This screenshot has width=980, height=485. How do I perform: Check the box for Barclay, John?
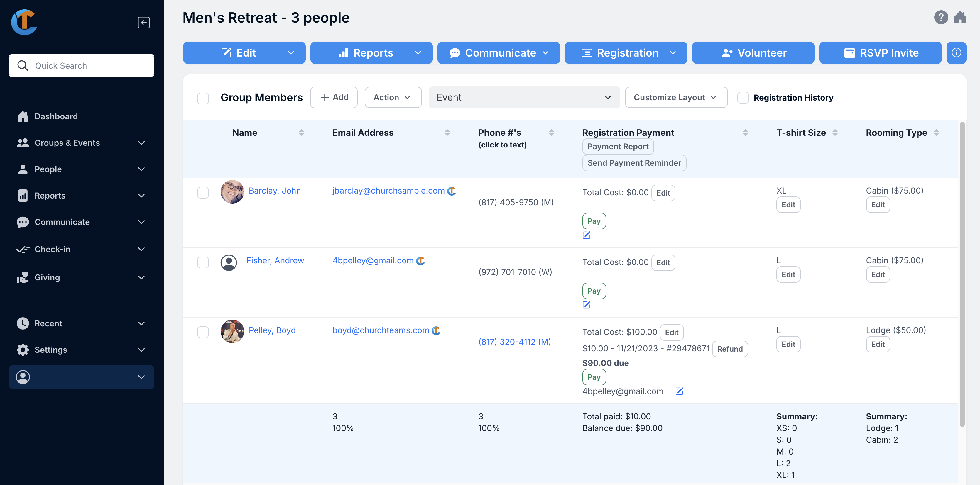pyautogui.click(x=203, y=193)
